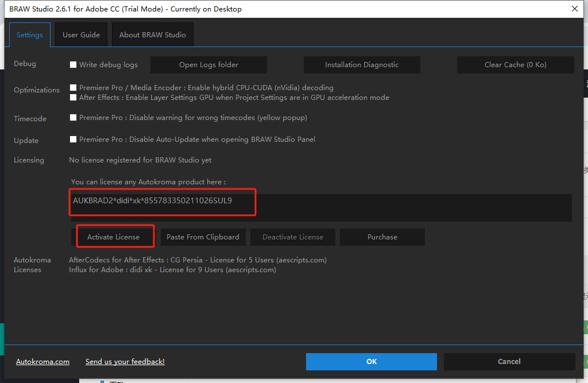588x383 pixels.
Task: Click the Debug section label
Action: pos(25,64)
